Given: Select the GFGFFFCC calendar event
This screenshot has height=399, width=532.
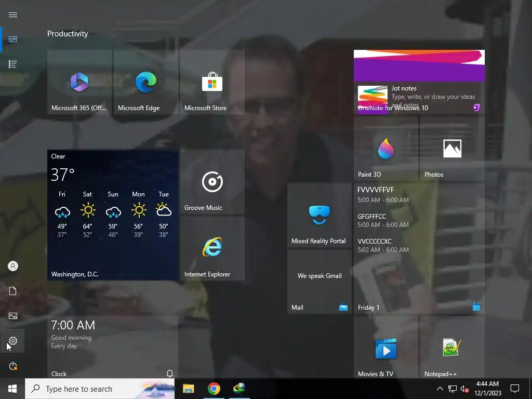Looking at the screenshot, I should (x=383, y=220).
